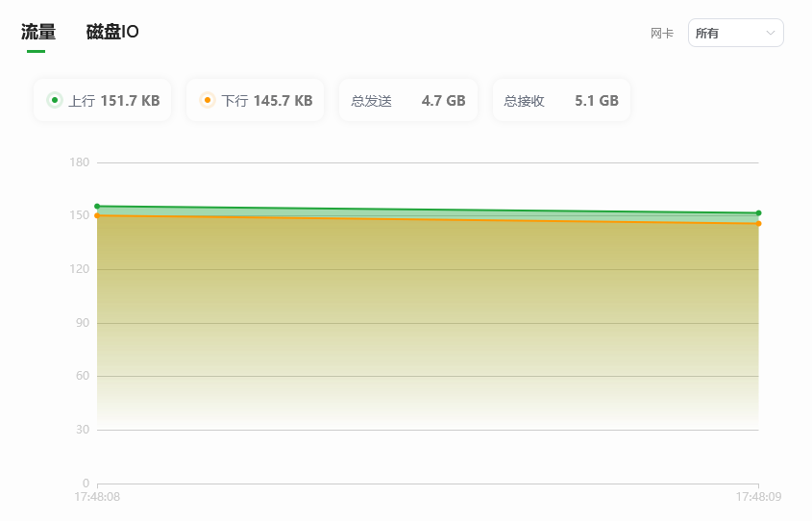Click the orange data point at 17:48:09
The width and height of the screenshot is (812, 521).
pos(758,224)
